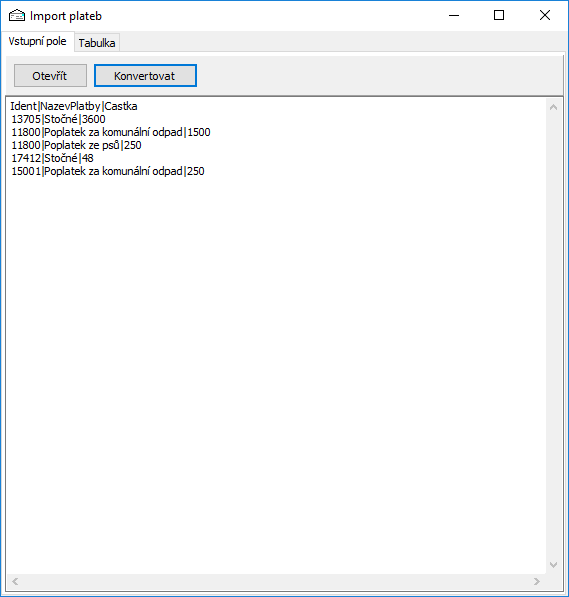569x597 pixels.
Task: Close the Import plateb window
Action: click(545, 16)
